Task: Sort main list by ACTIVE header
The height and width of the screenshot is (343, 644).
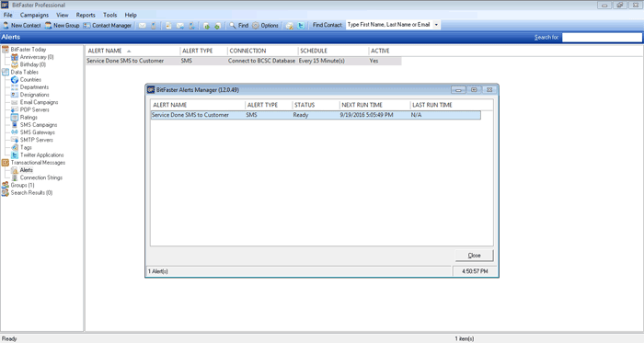Action: pyautogui.click(x=385, y=51)
